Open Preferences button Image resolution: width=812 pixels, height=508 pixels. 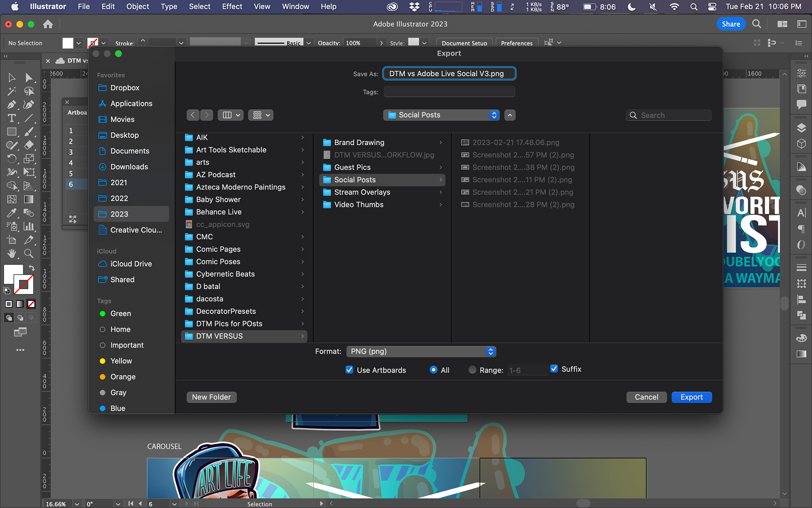[516, 43]
